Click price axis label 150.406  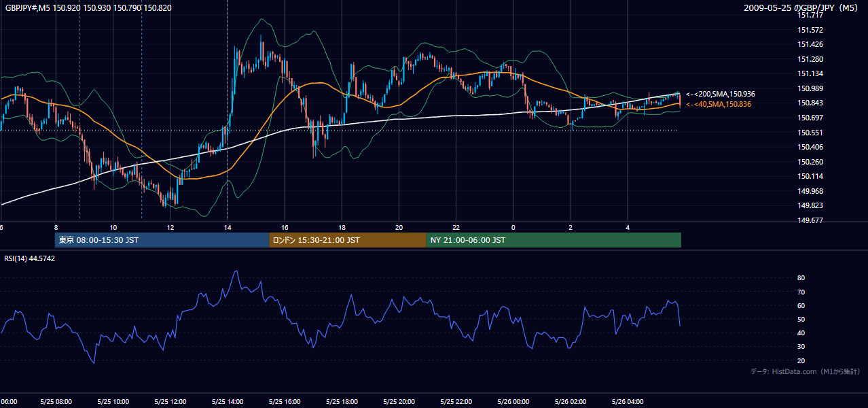coord(811,147)
